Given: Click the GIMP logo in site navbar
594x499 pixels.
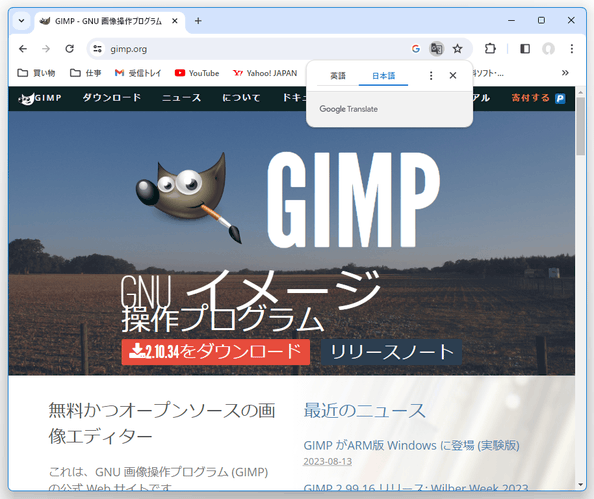Looking at the screenshot, I should [x=40, y=98].
